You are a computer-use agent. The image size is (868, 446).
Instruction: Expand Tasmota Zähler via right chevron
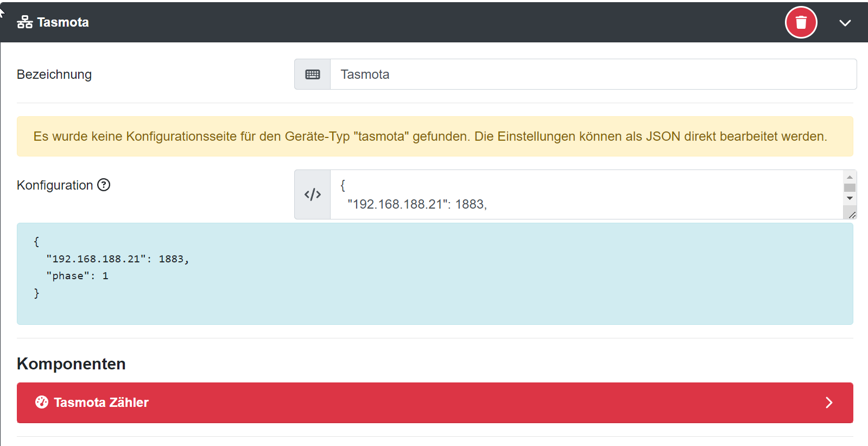point(829,403)
